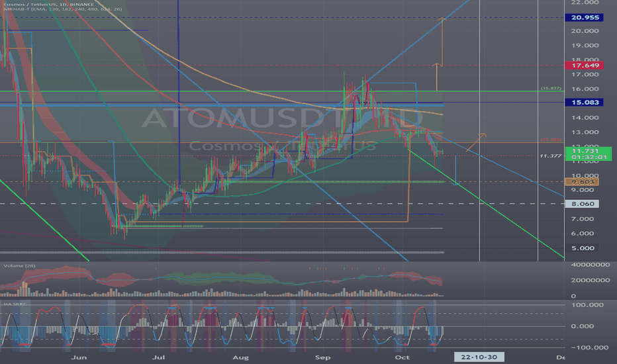Click the small (12.283) level label
Image resolution: width=617 pixels, height=364 pixels.
click(551, 140)
